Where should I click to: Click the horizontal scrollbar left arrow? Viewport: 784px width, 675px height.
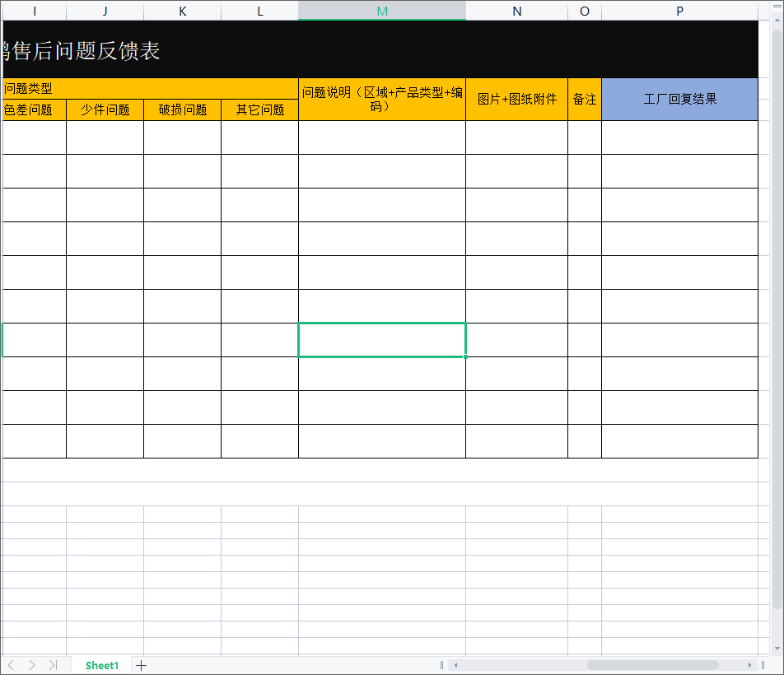tap(455, 665)
